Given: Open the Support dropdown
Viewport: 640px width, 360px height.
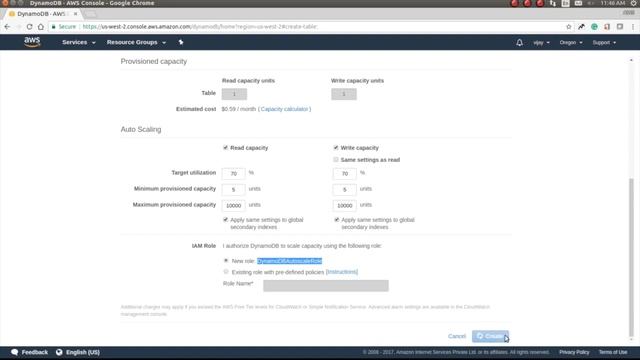Looking at the screenshot, I should coord(604,42).
